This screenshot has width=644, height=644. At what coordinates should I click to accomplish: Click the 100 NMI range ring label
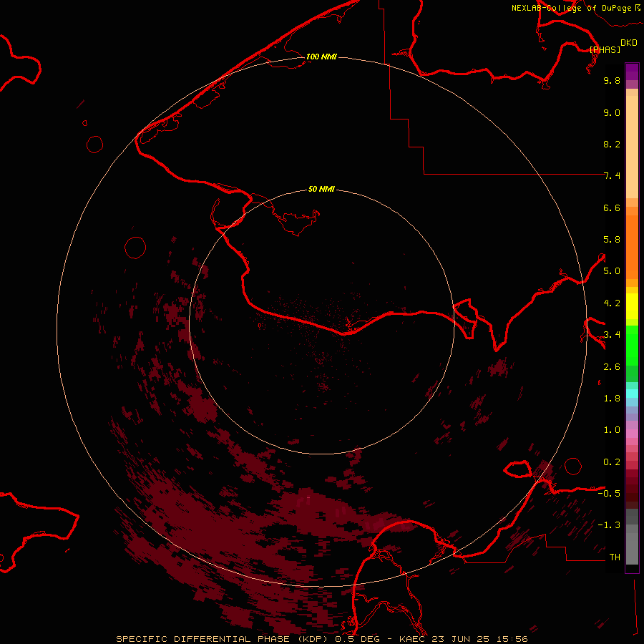tap(321, 57)
